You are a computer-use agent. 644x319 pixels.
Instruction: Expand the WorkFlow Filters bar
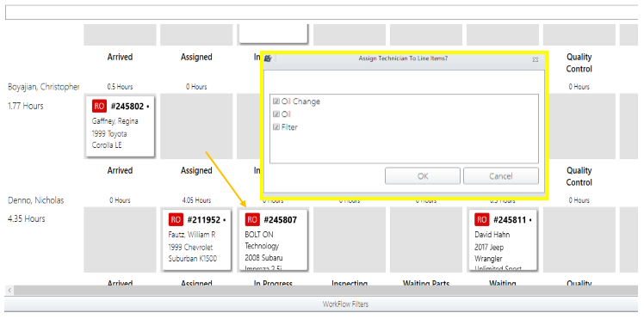point(322,304)
